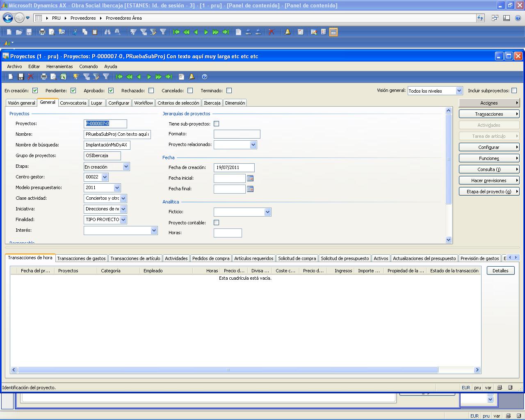This screenshot has width=525, height=420.
Task: Click the save disk icon in Proyectos toolbar
Action: click(x=21, y=77)
